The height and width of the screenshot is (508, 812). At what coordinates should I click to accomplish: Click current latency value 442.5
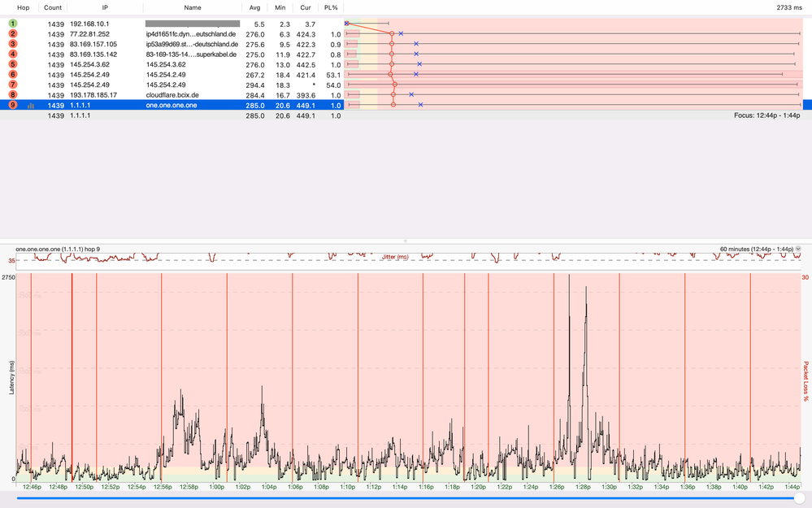pos(306,65)
